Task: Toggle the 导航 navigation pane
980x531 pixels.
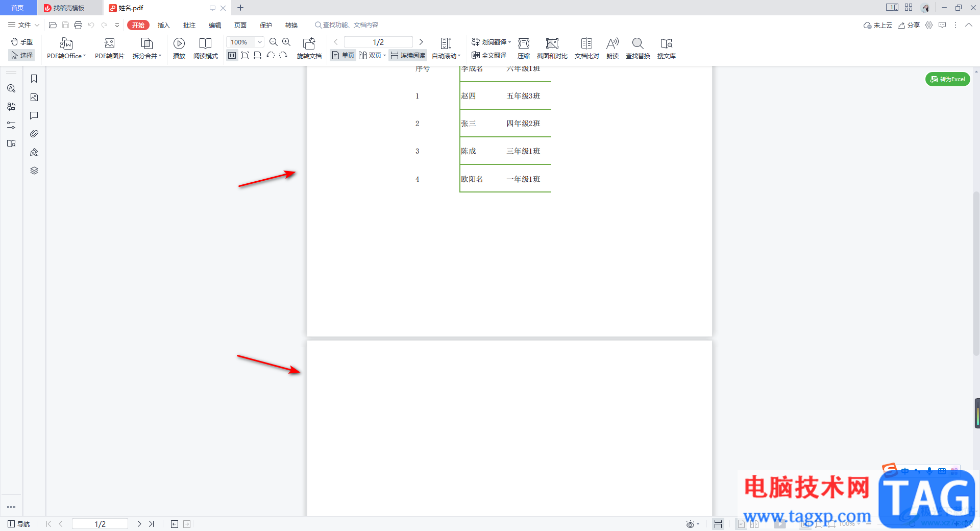Action: [x=18, y=524]
